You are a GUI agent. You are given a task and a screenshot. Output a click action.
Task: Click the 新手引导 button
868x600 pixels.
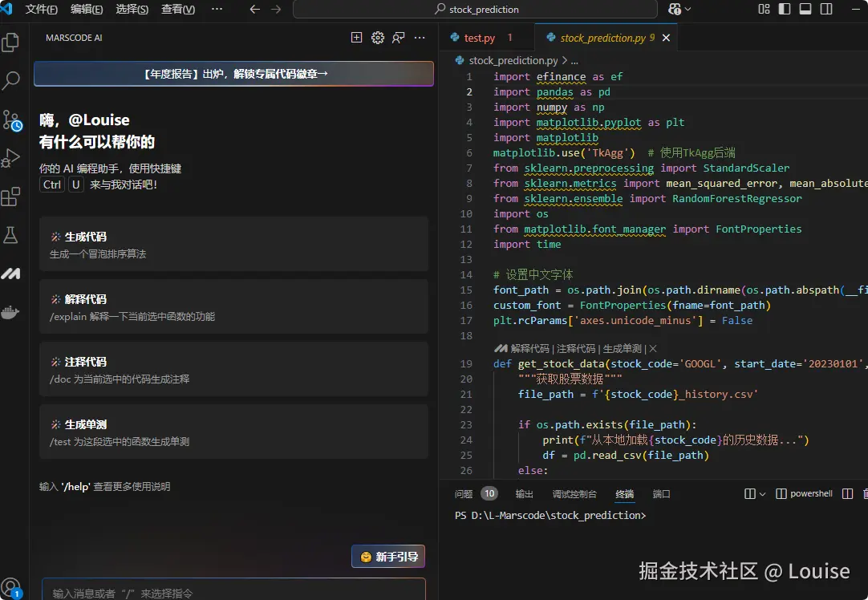(x=388, y=556)
